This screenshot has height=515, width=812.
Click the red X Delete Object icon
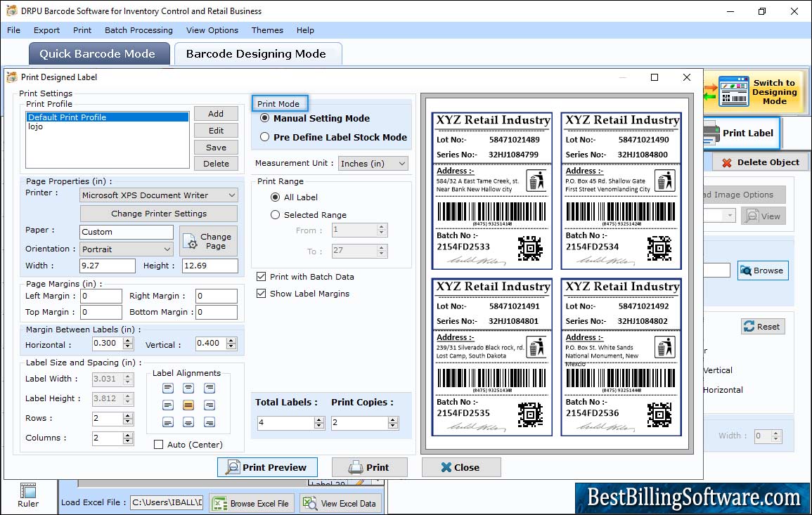pos(726,162)
